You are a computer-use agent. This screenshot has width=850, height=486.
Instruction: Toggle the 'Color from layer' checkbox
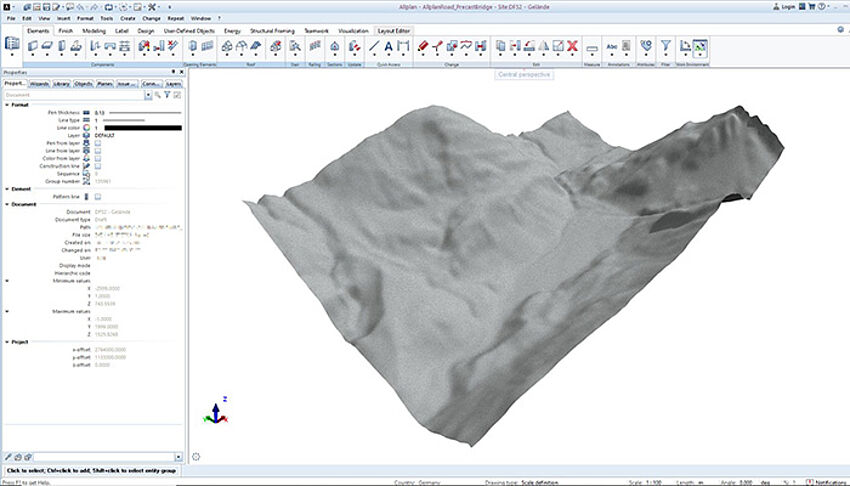[x=97, y=157]
